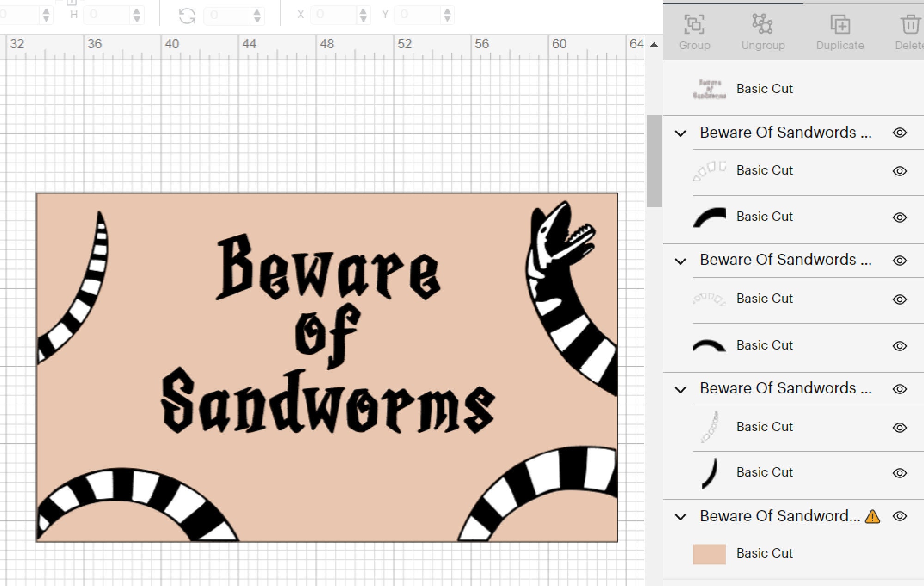Collapse the first Beware Of Sandwords group
Image resolution: width=924 pixels, height=586 pixels.
click(x=680, y=133)
